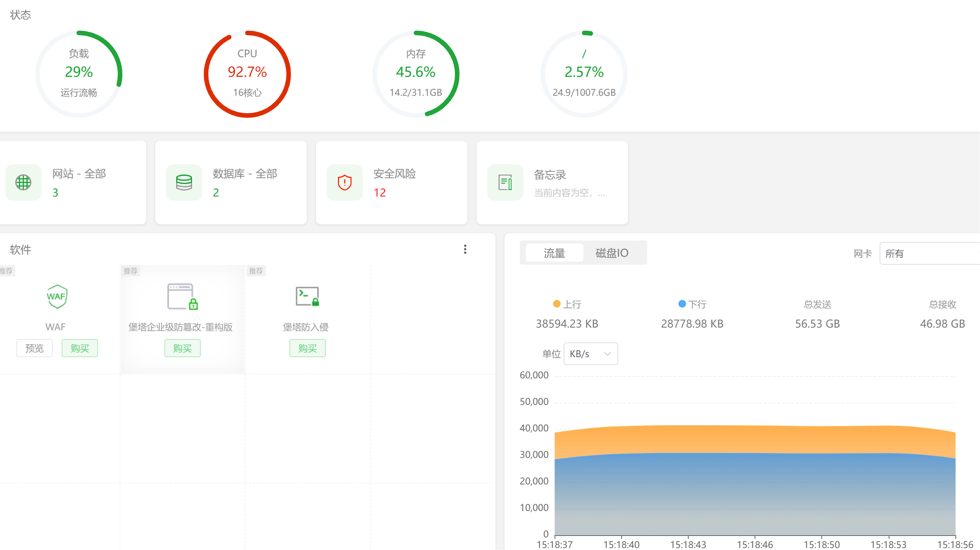Click the 16核心 label
980x550 pixels.
tap(247, 93)
